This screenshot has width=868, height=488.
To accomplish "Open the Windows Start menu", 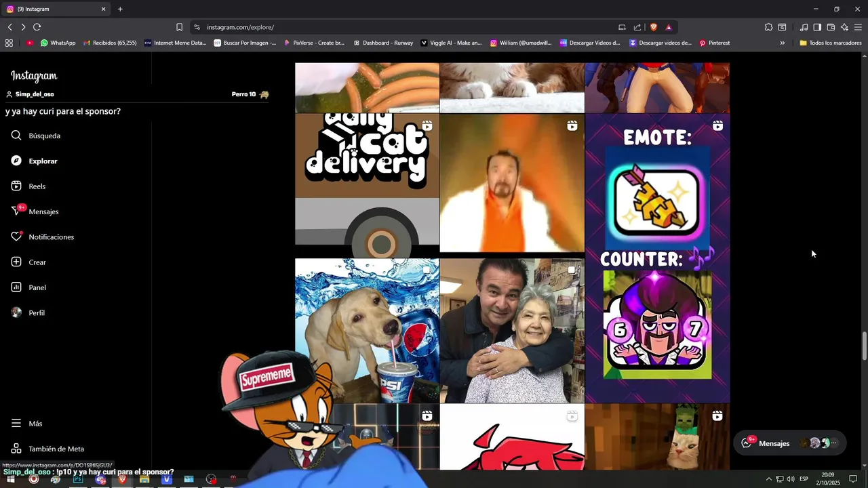I will pos(11,479).
